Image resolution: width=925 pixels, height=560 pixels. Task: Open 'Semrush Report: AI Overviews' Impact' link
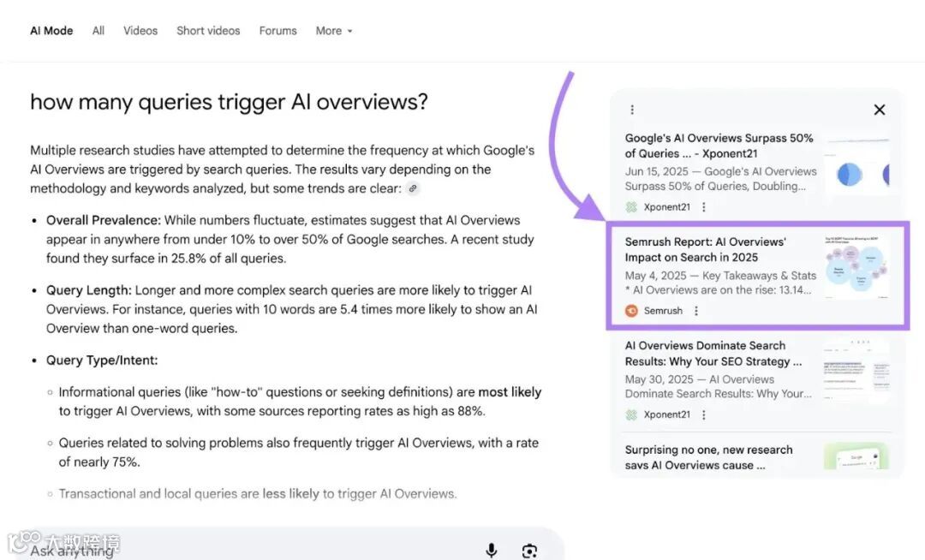pyautogui.click(x=705, y=249)
